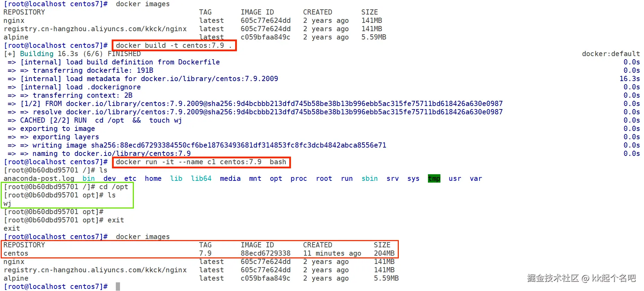Click the 'wj' file listed under opt
Viewport: 644px width, 291px height.
click(7, 204)
